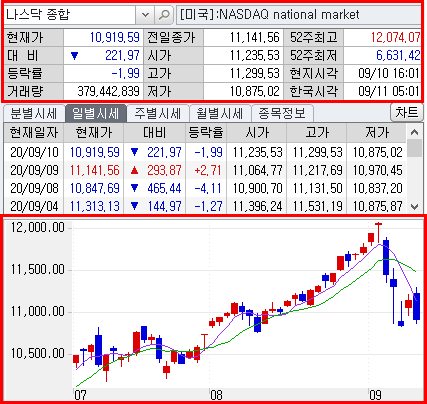The width and height of the screenshot is (427, 404).
Task: Click the 현지시각 value 09/10 16:01
Action: coord(389,73)
